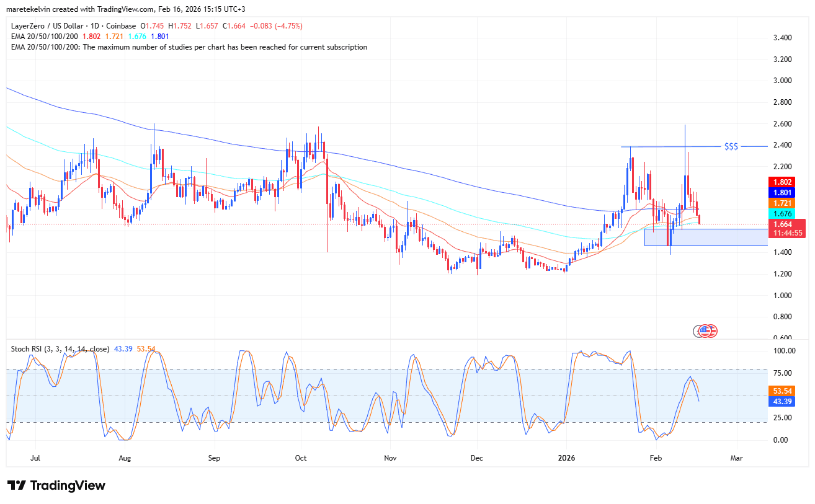The image size is (815, 504).
Task: Click the red 1.802 EMA price tag
Action: click(x=782, y=182)
